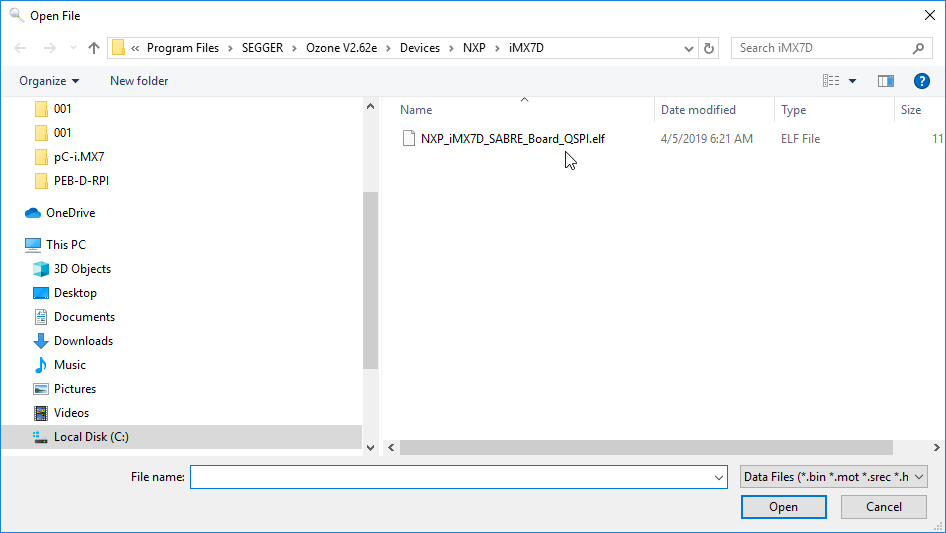Screen dimensions: 946x533
Task: Click the Refresh icon in address bar
Action: 709,48
